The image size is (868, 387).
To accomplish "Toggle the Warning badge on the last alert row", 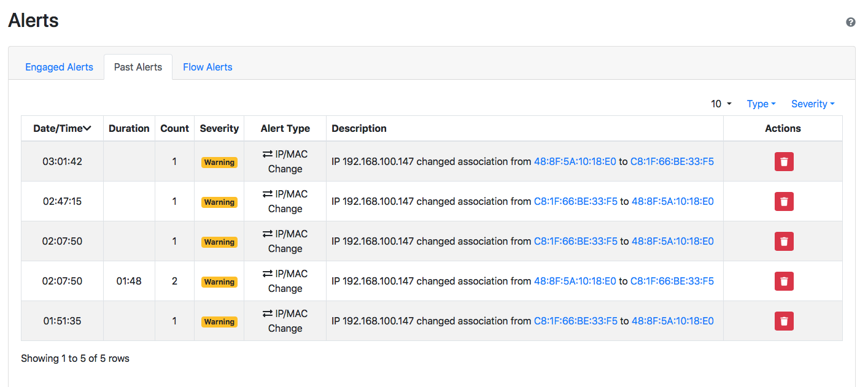I will (x=219, y=321).
